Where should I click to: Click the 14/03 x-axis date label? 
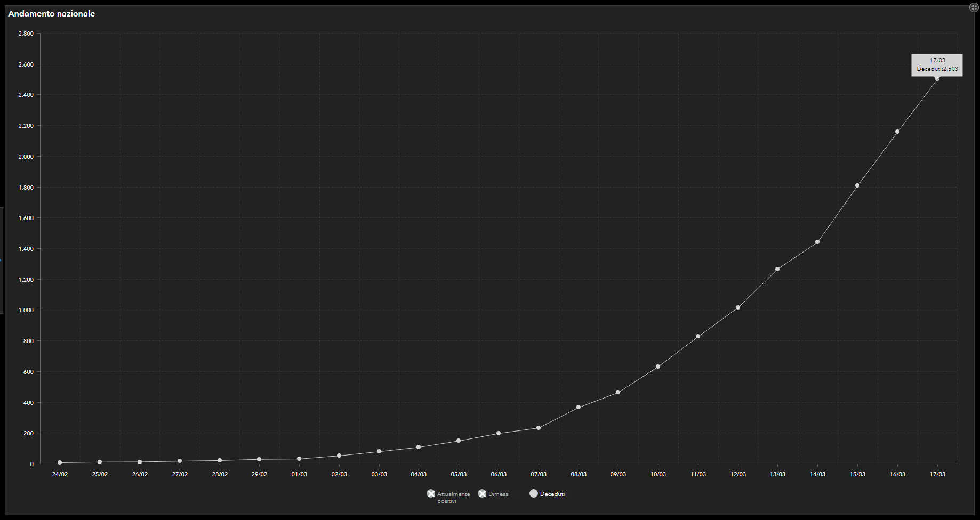(817, 474)
